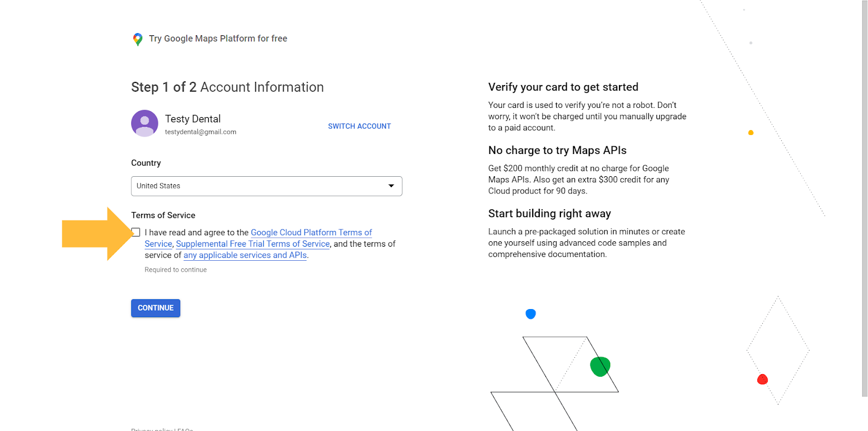Click the Step 1 of 2 Account Information heading
This screenshot has height=431, width=868.
point(227,87)
